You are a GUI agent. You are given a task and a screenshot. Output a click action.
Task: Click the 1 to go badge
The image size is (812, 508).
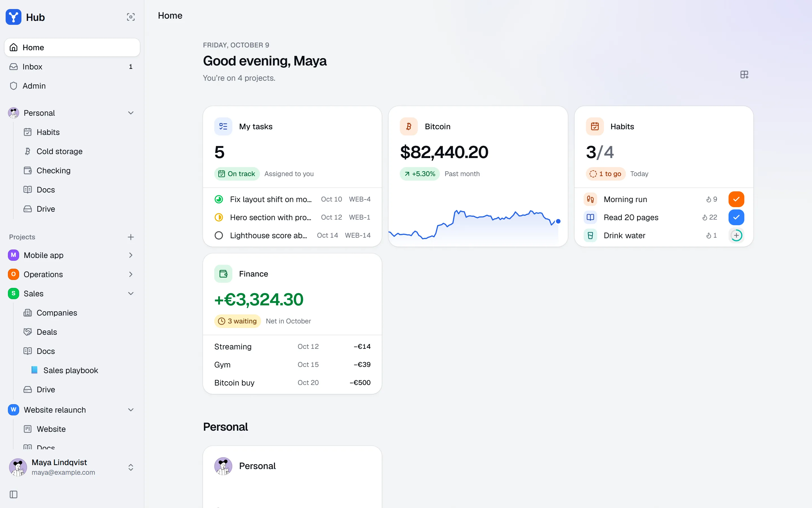click(x=606, y=174)
